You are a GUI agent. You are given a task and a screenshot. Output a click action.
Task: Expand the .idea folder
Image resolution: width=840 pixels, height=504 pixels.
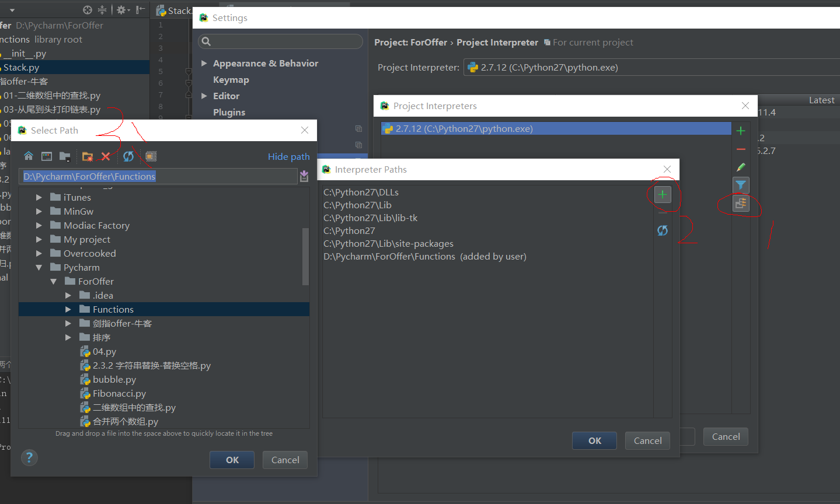tap(68, 295)
